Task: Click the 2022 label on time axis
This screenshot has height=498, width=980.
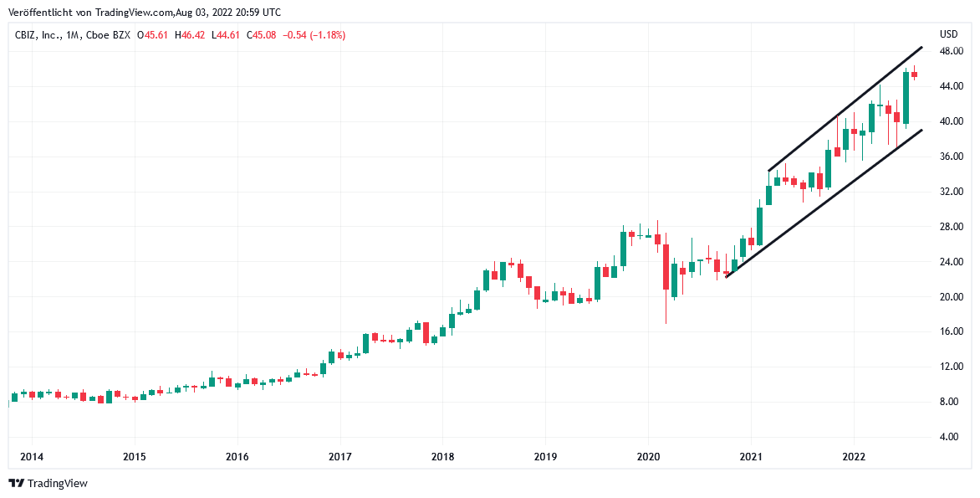Action: point(854,457)
